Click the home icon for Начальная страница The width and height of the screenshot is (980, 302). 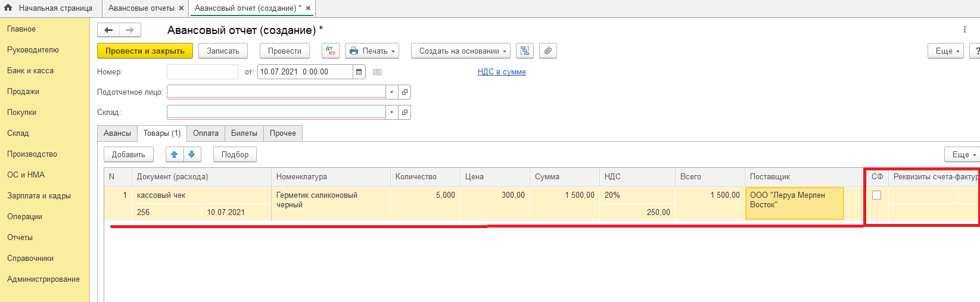(8, 8)
